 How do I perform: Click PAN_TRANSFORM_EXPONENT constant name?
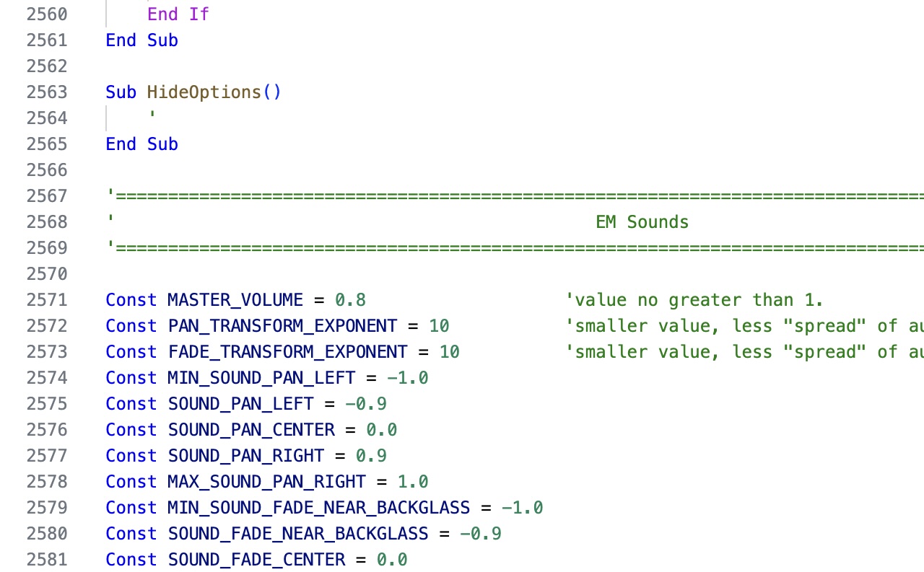282,326
